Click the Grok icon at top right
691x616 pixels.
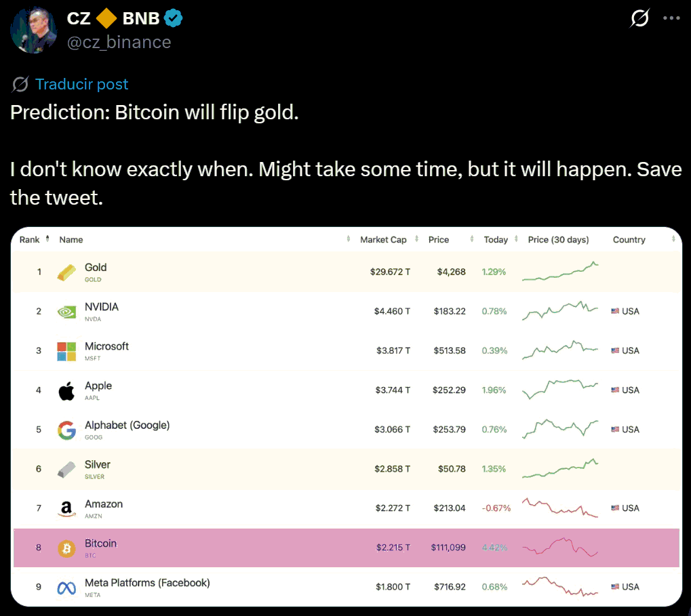(639, 19)
